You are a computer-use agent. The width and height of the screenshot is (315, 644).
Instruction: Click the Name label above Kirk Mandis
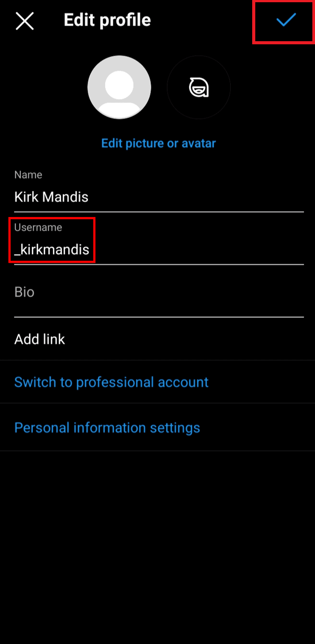pyautogui.click(x=28, y=175)
